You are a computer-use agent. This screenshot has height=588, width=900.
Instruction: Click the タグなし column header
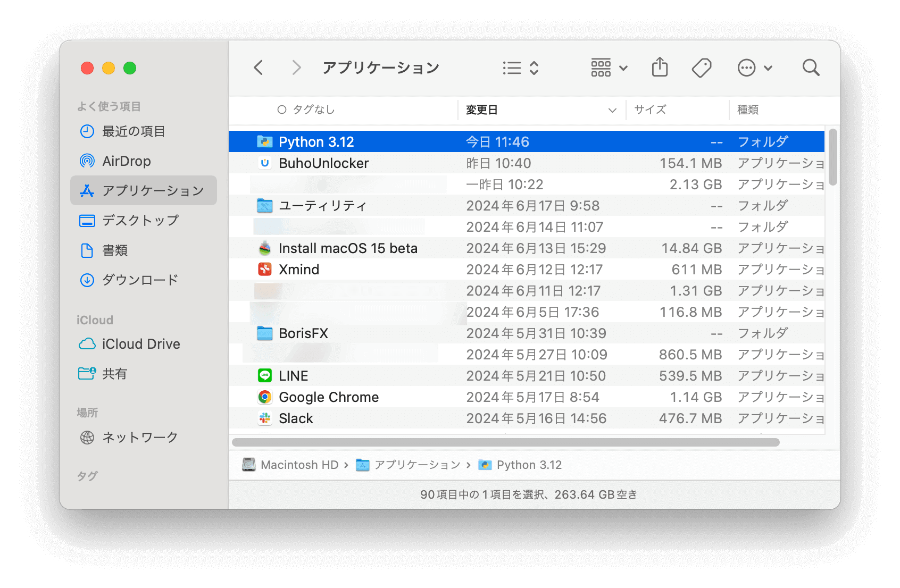coord(306,110)
